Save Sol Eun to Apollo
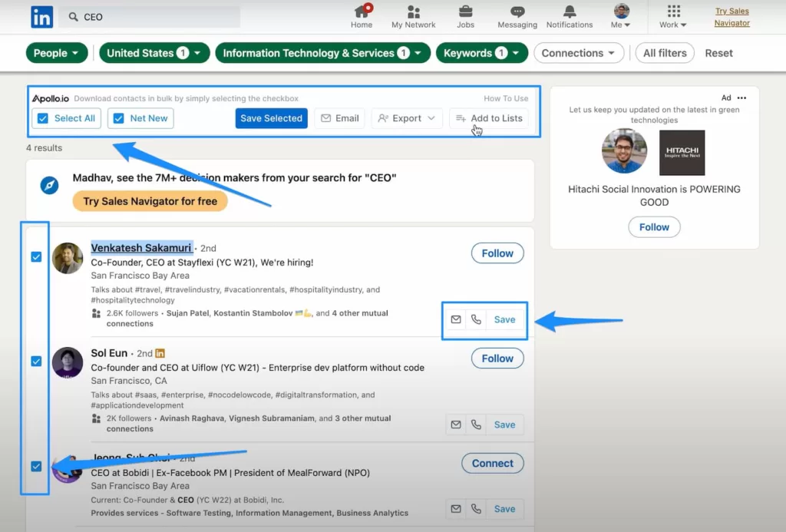The image size is (786, 532). coord(504,425)
